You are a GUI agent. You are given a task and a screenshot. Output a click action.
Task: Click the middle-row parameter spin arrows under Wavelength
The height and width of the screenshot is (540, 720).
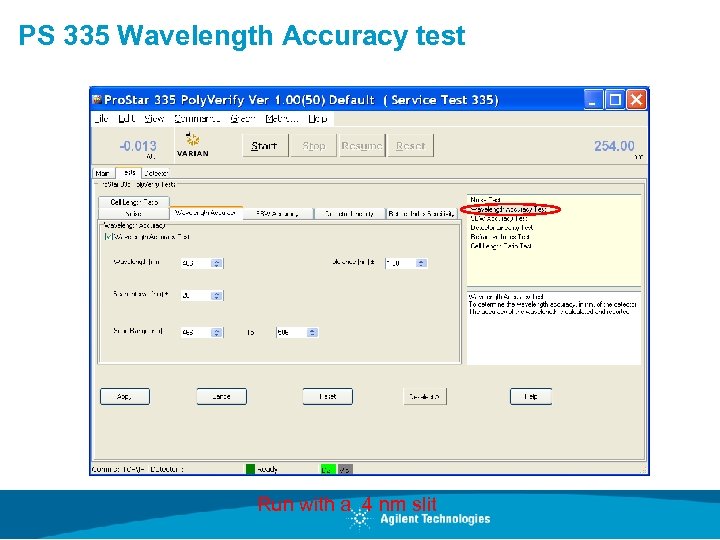coord(217,296)
